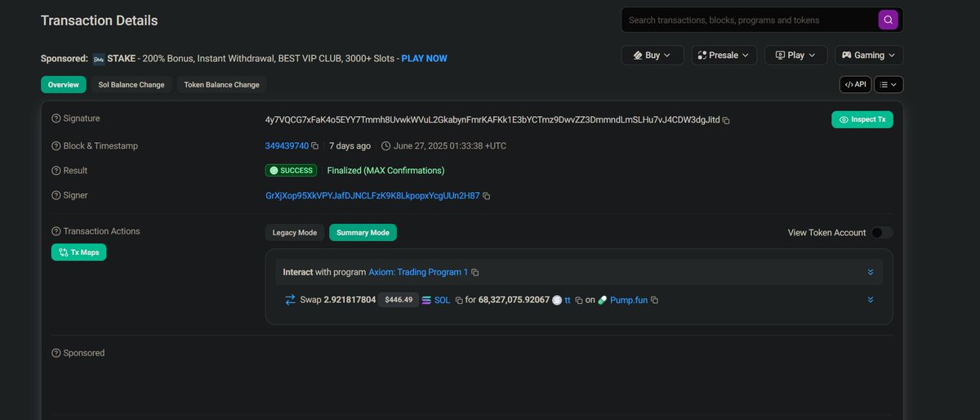
Task: Click the swap arrows icon
Action: click(x=290, y=300)
